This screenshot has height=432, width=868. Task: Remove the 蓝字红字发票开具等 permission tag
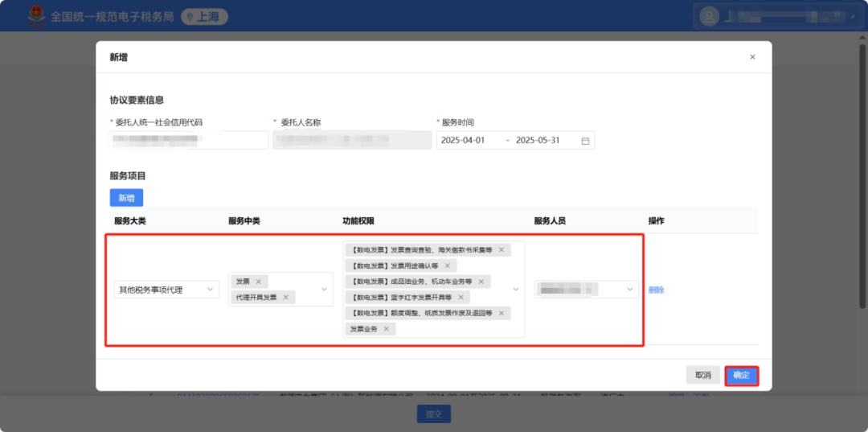tap(461, 298)
